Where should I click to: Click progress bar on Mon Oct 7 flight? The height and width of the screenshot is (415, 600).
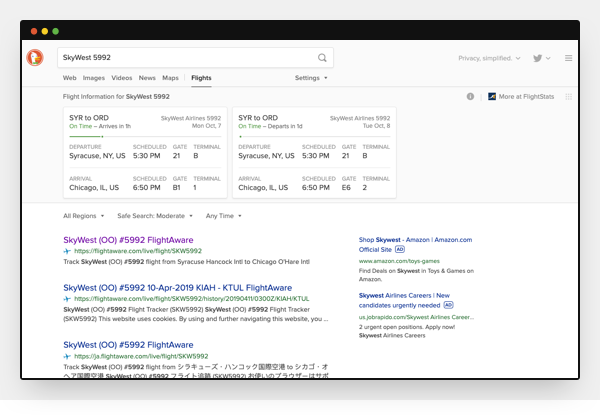(x=145, y=137)
